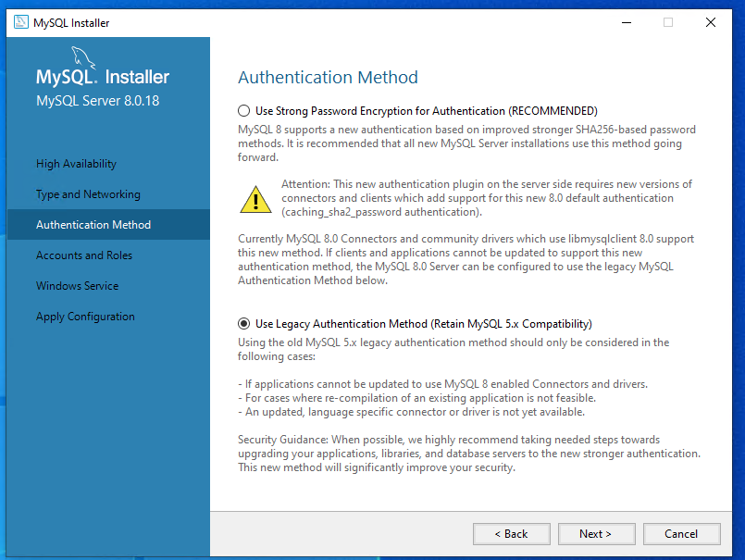
Task: Close the MySQL Installer window
Action: pyautogui.click(x=711, y=22)
